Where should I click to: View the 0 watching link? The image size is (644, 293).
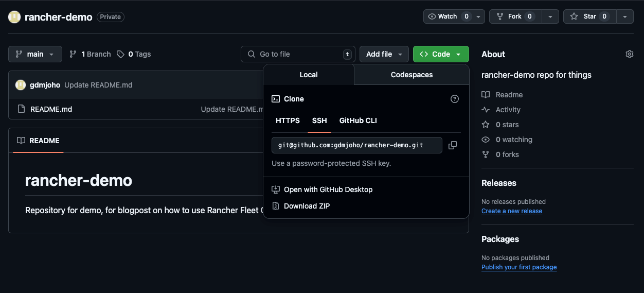pyautogui.click(x=507, y=140)
